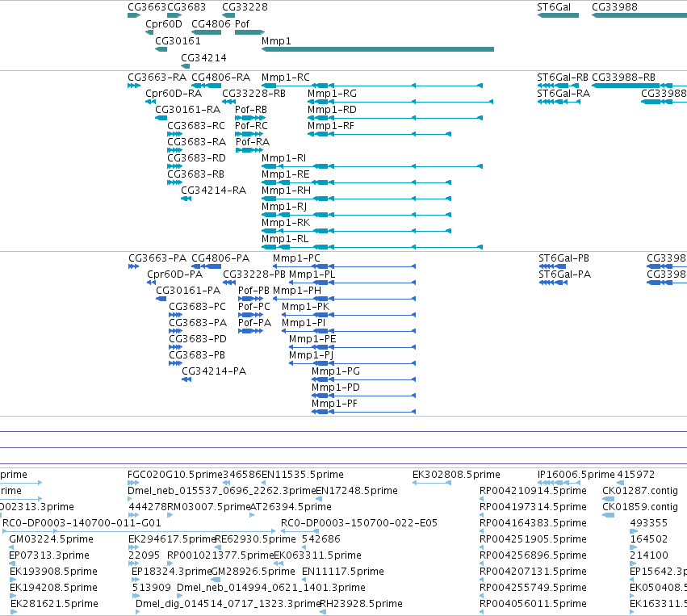Select the CG33988 gene bar
This screenshot has width=687, height=616.
tap(639, 15)
